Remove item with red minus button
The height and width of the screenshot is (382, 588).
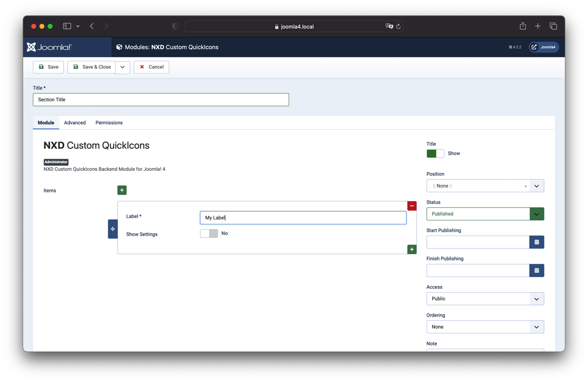(412, 206)
